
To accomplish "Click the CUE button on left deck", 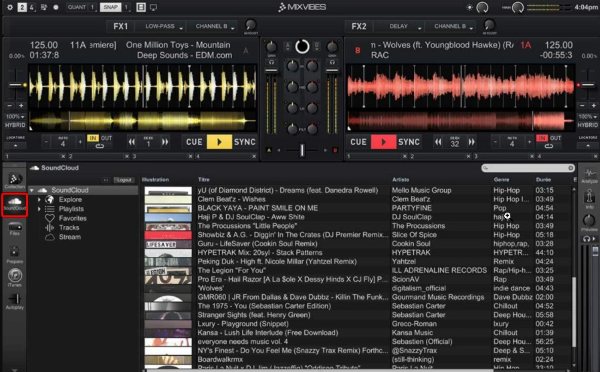I will (194, 142).
